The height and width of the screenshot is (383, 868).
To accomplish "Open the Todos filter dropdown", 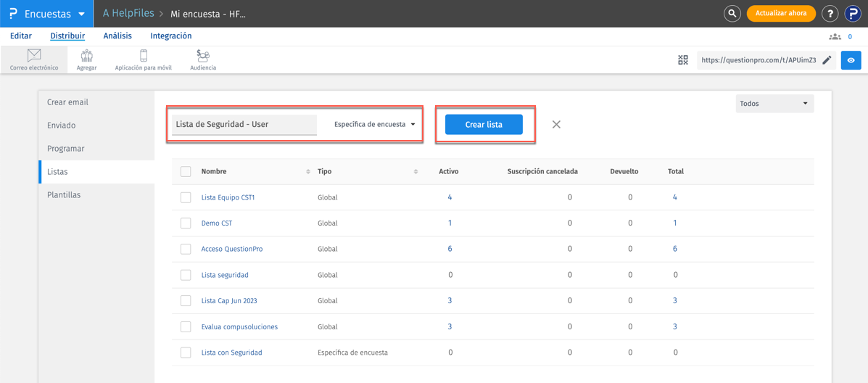I will tap(774, 104).
